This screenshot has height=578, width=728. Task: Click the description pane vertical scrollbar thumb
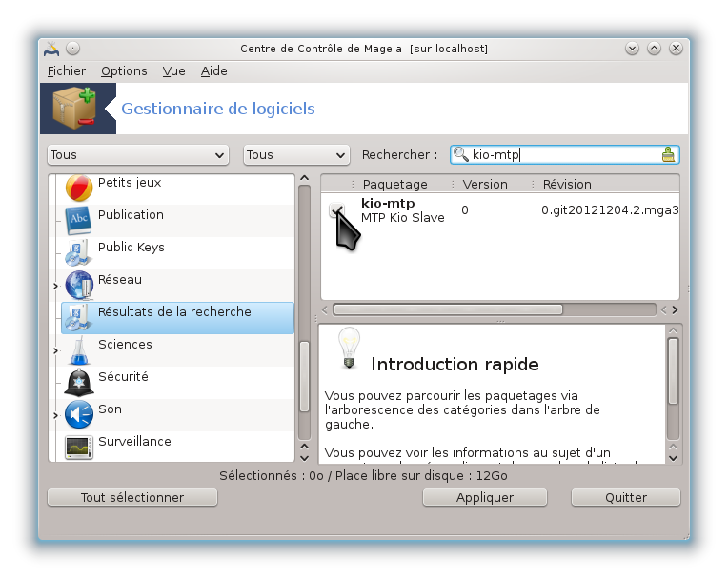tap(674, 371)
